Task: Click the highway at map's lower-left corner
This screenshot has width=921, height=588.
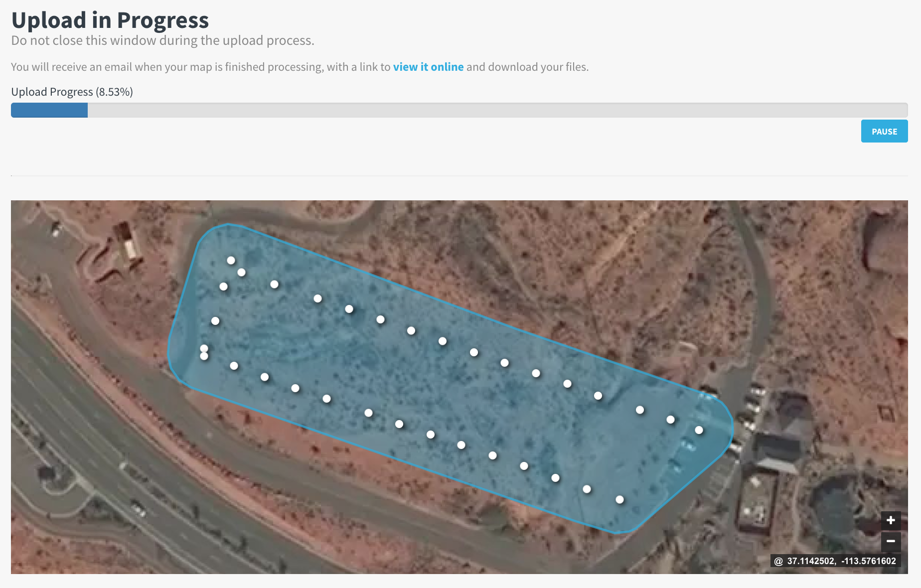Action: [x=75, y=448]
